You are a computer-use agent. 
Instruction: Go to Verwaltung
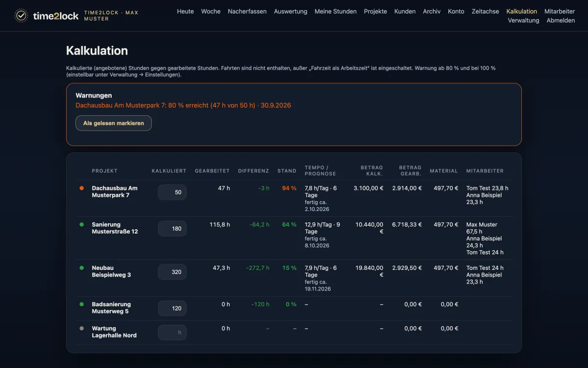point(523,21)
